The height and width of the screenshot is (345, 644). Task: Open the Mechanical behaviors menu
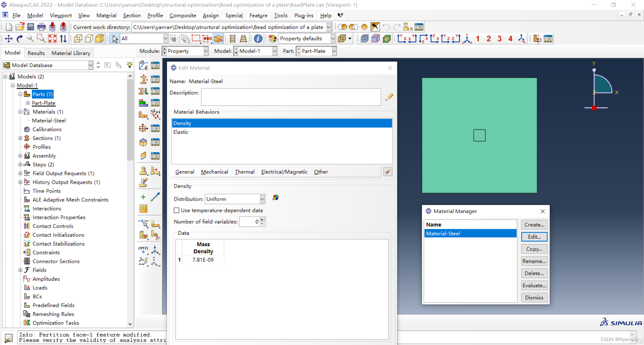(214, 172)
